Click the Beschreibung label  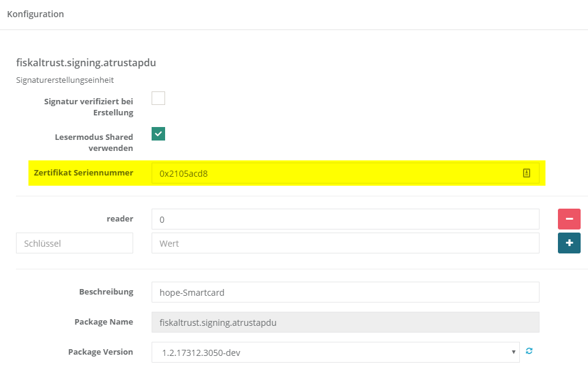[x=106, y=291]
